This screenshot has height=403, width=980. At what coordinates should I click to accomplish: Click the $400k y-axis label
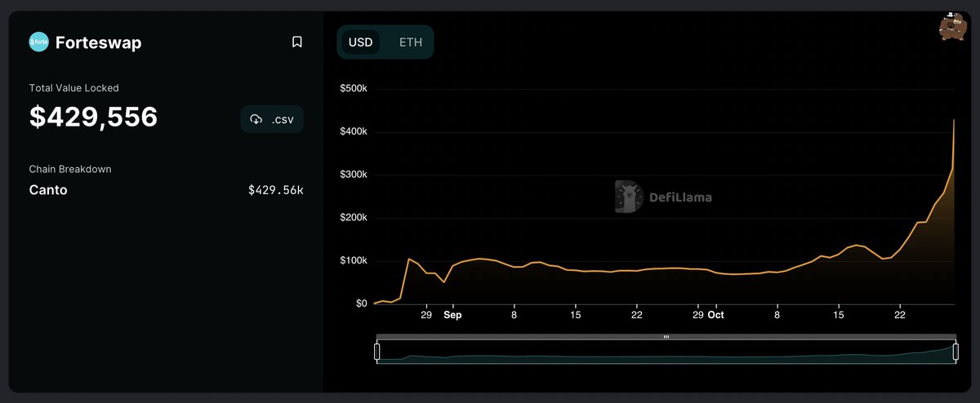[354, 131]
